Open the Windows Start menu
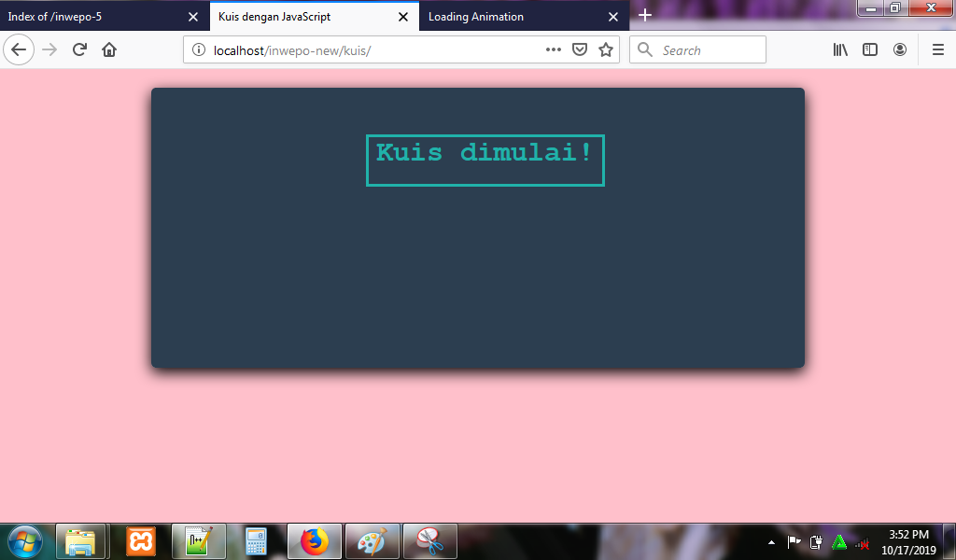Viewport: 956px width, 560px height. pyautogui.click(x=25, y=541)
